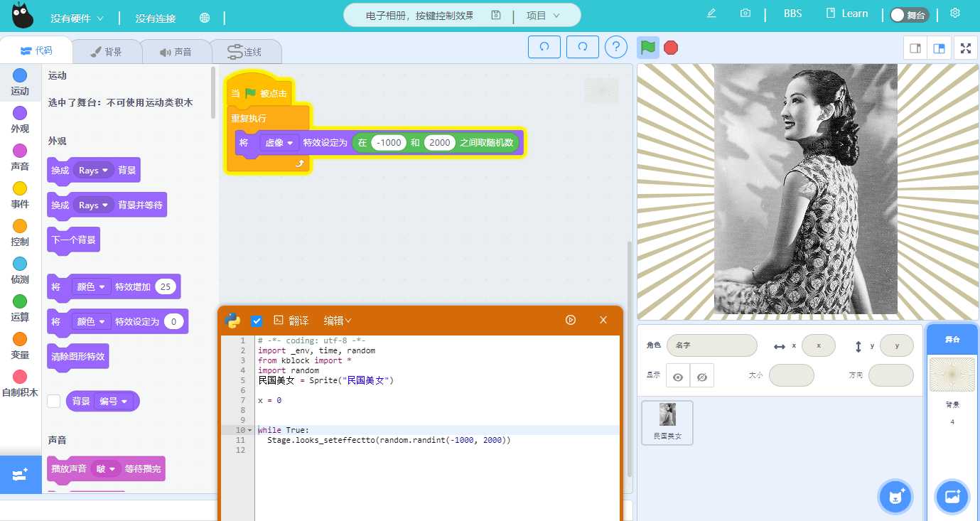Screen dimensions: 980x521
Task: Switch to large stage layout
Action: click(939, 48)
